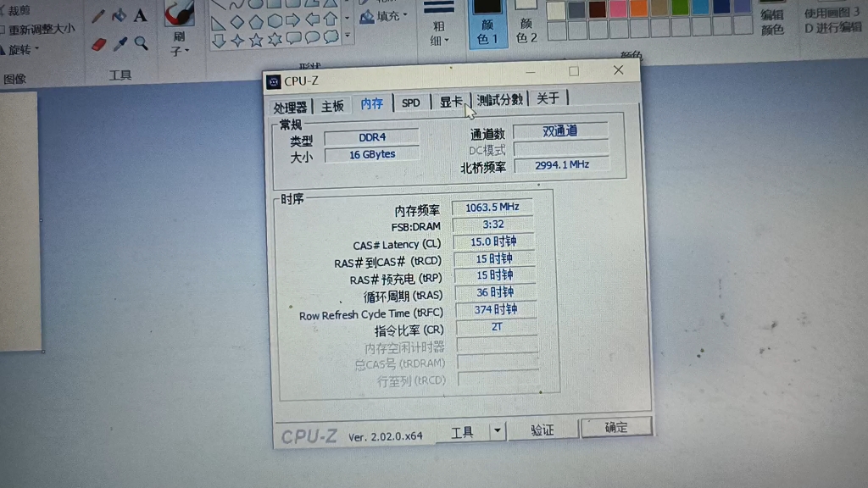Close the CPU-Z window
This screenshot has width=868, height=488.
(618, 69)
